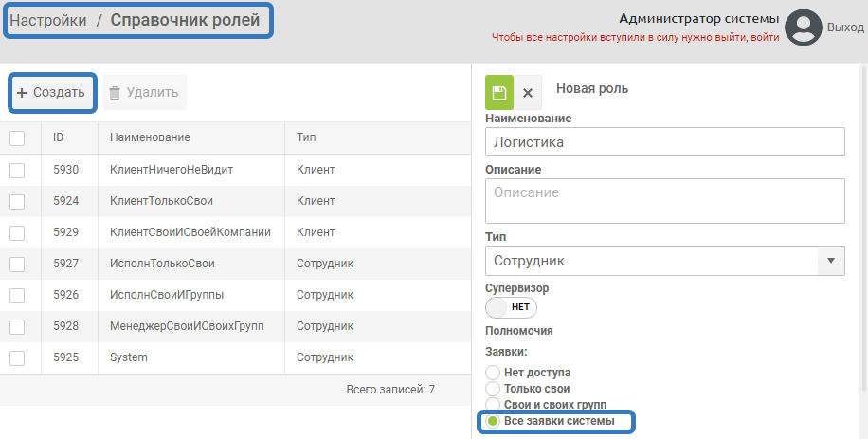Check the row with ID 5925 System
Image resolution: width=868 pixels, height=439 pixels.
click(x=17, y=357)
